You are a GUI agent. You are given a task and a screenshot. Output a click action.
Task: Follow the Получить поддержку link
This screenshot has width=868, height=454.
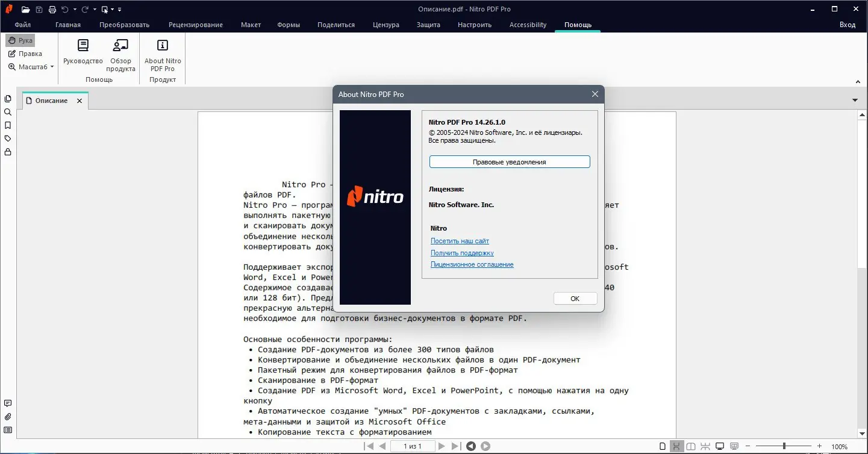[462, 253]
